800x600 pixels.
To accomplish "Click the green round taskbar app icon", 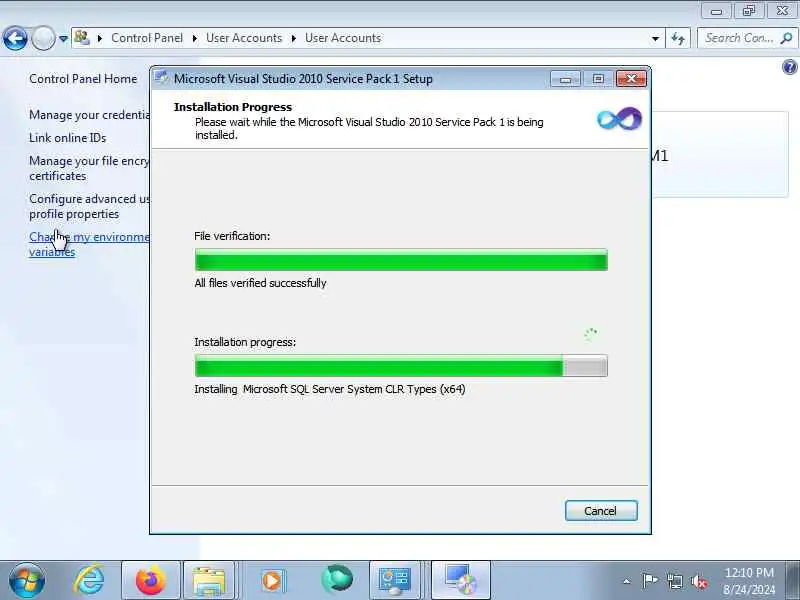I will (x=337, y=580).
